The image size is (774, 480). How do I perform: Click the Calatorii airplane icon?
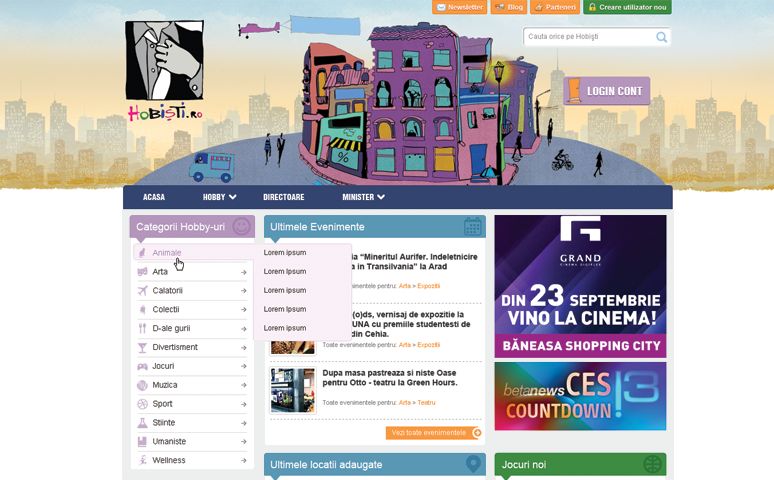tap(142, 291)
